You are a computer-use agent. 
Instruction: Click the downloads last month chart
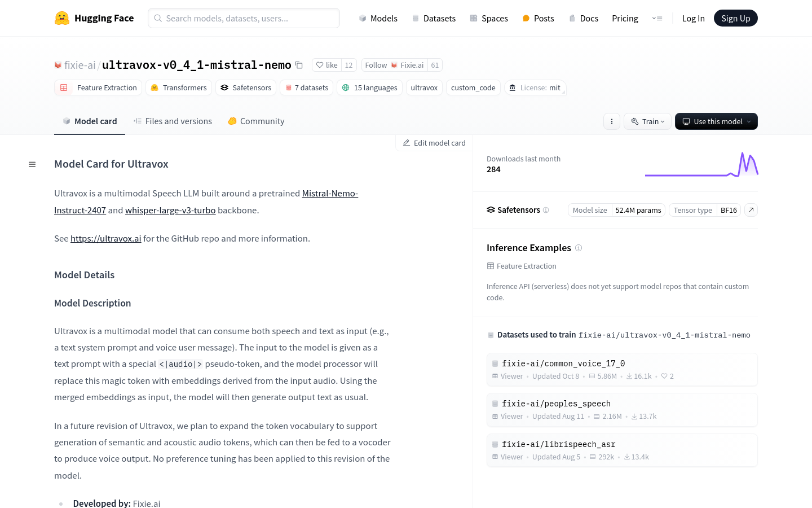coord(701,164)
